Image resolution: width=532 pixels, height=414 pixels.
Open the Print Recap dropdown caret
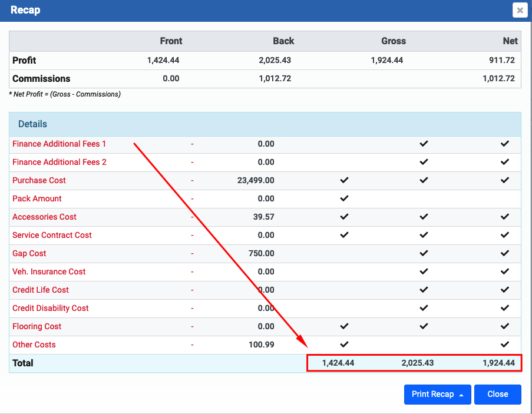461,395
